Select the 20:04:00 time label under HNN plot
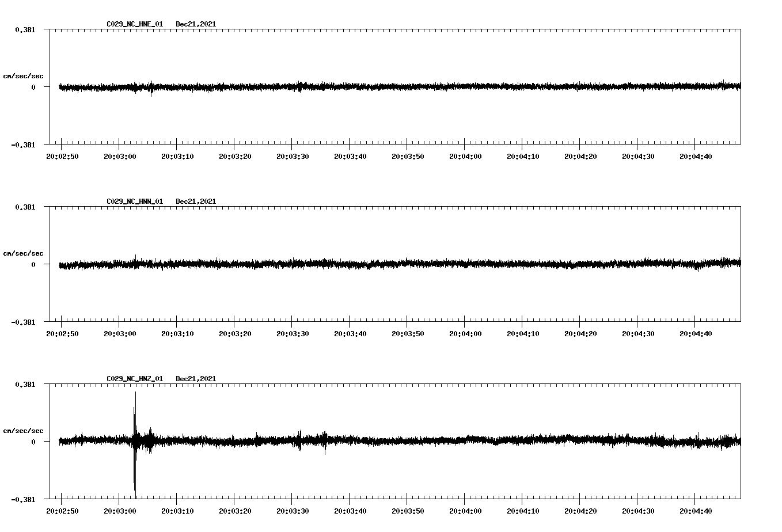 coord(465,334)
